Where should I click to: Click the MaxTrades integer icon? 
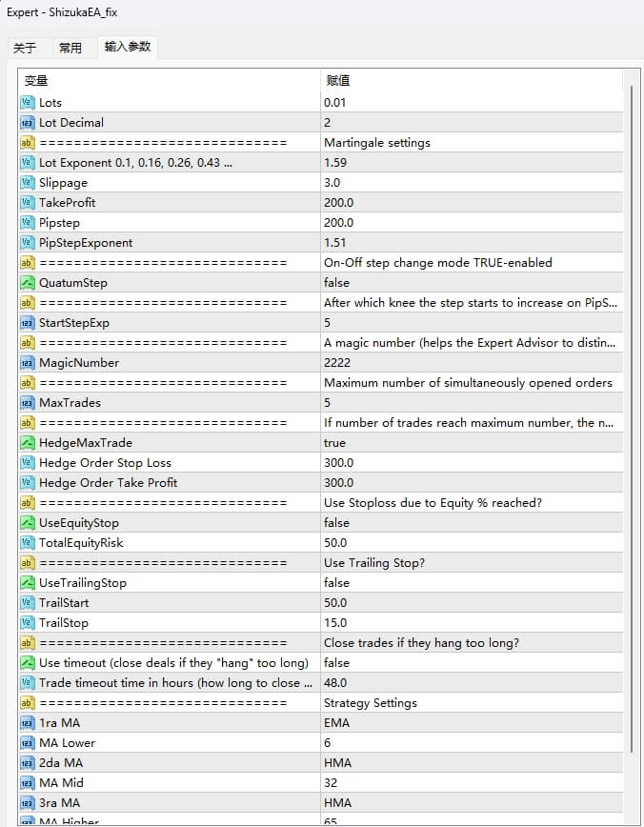pos(28,403)
